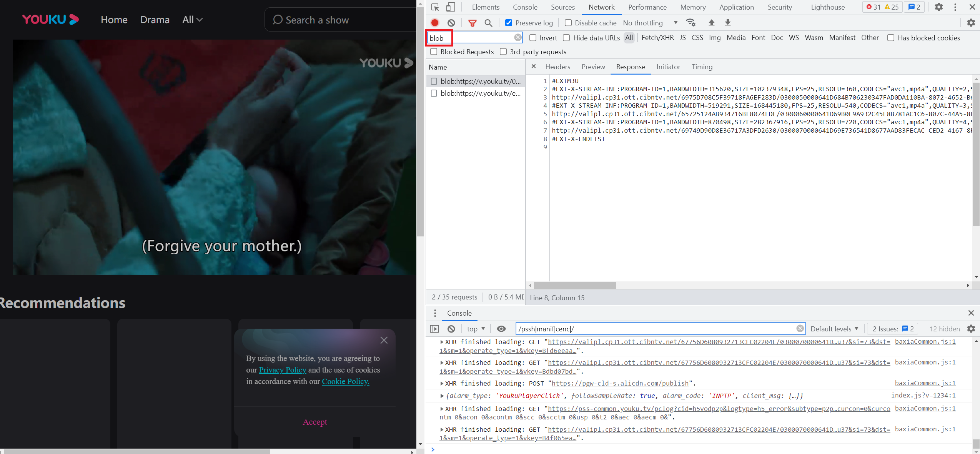Clear the network log
Viewport: 980px width, 454px height.
pos(451,23)
